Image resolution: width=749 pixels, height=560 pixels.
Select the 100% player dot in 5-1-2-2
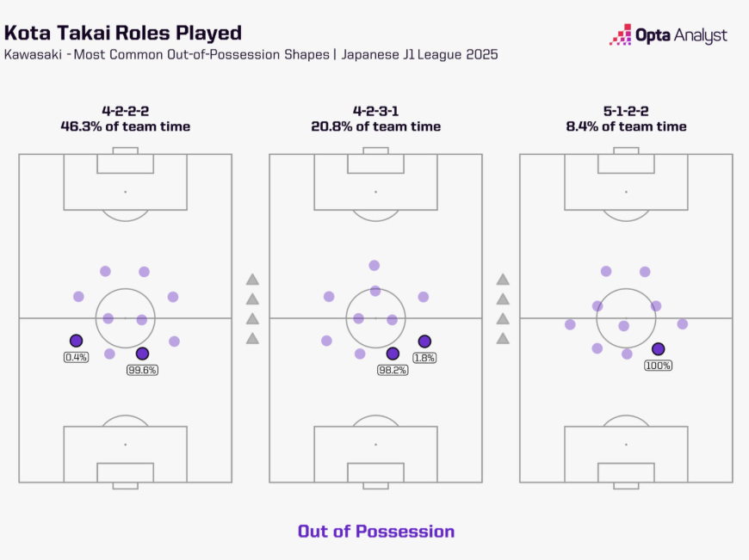659,349
